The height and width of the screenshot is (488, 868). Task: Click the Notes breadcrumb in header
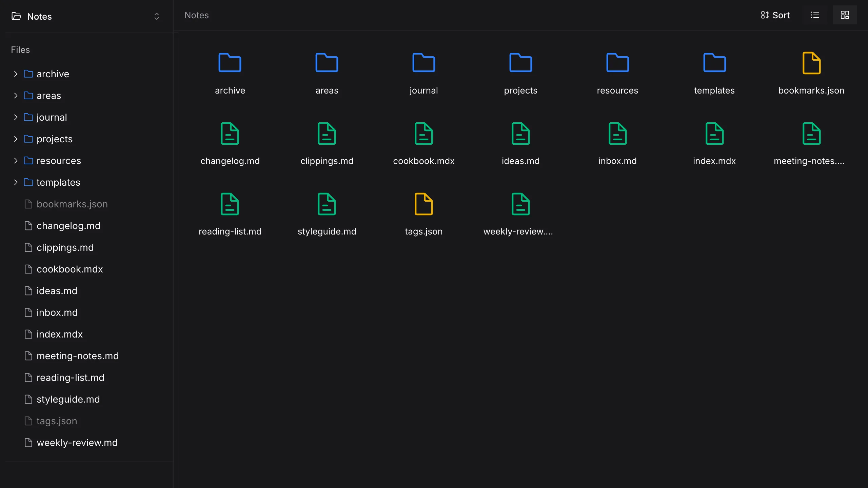point(197,15)
